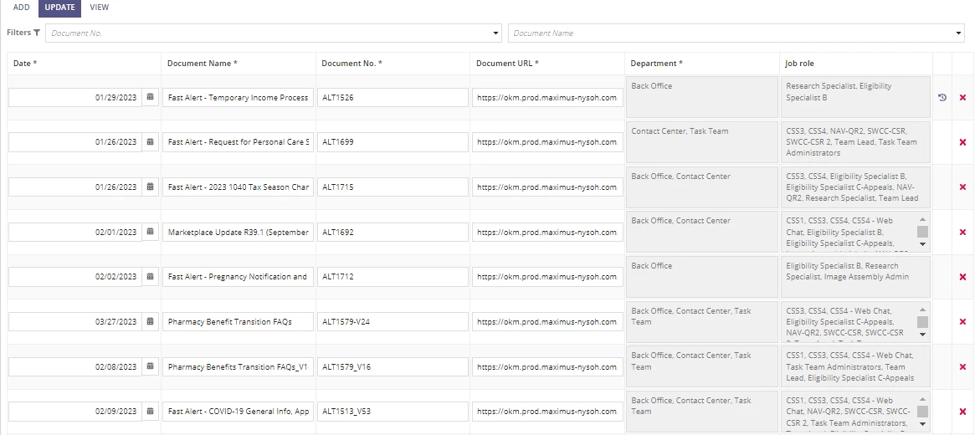Open calendar picker for ALT1712 row
This screenshot has height=435, width=980.
(150, 277)
